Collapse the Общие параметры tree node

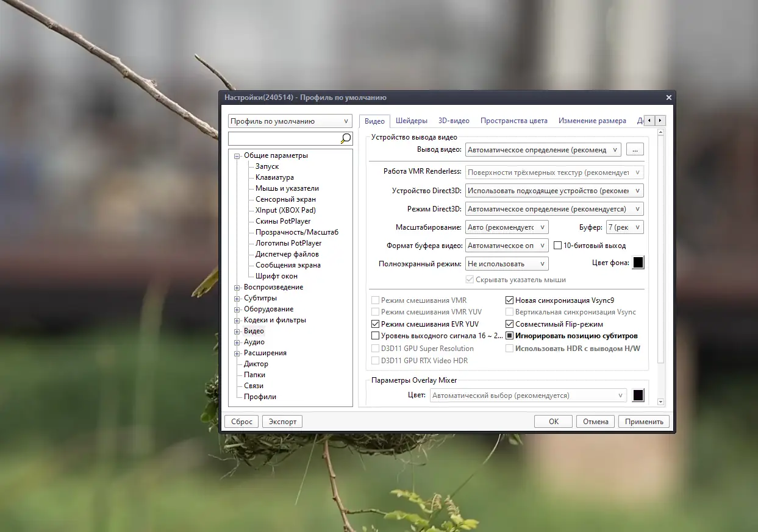point(237,156)
